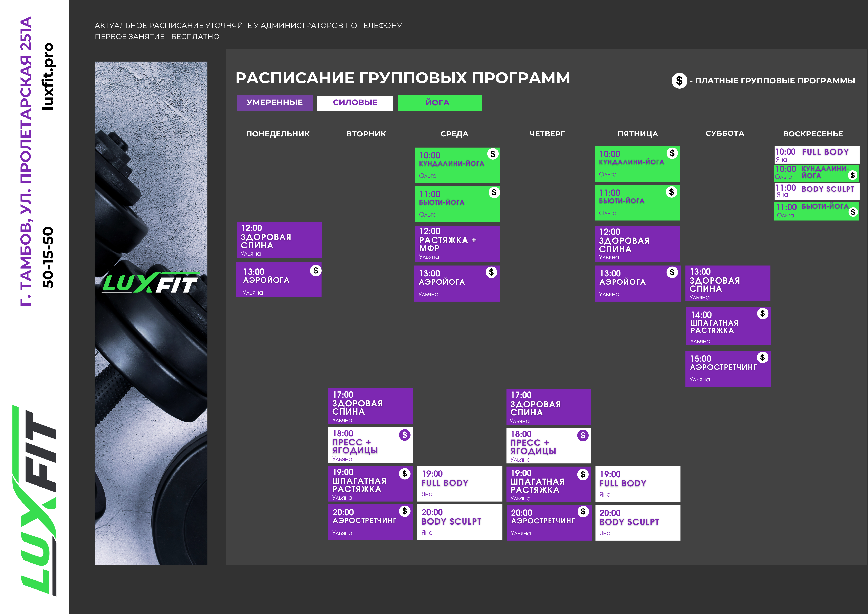Open Wednesday 19:00 Full Body class card
The image size is (868, 614).
coord(459,483)
